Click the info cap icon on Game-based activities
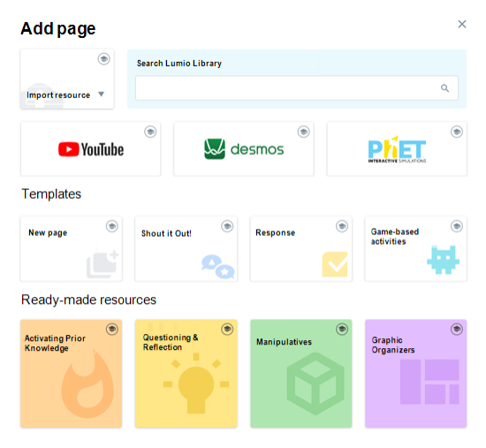This screenshot has height=448, width=486. coord(457,226)
